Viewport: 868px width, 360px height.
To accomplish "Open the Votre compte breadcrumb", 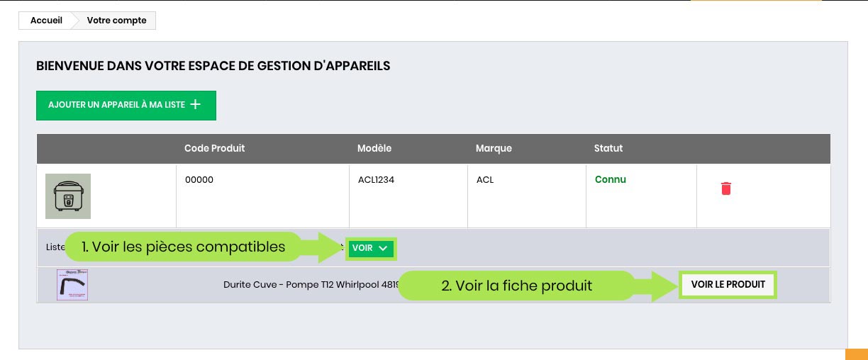I will (x=116, y=21).
